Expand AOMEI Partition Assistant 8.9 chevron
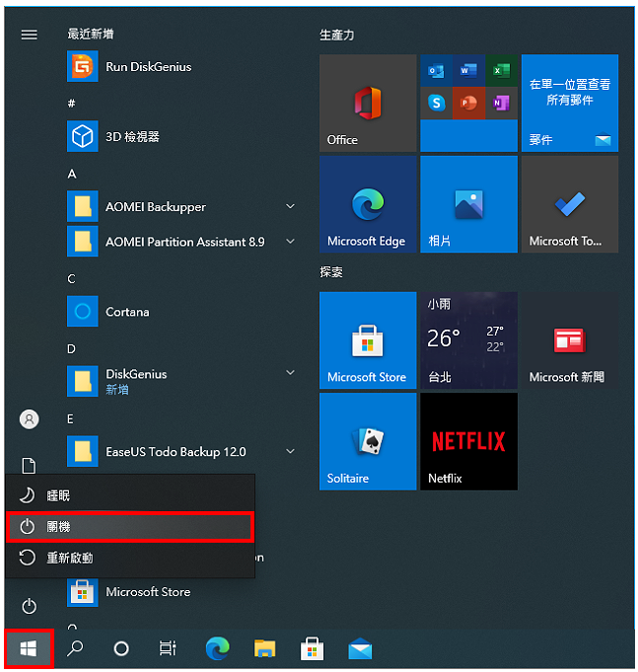 [290, 242]
